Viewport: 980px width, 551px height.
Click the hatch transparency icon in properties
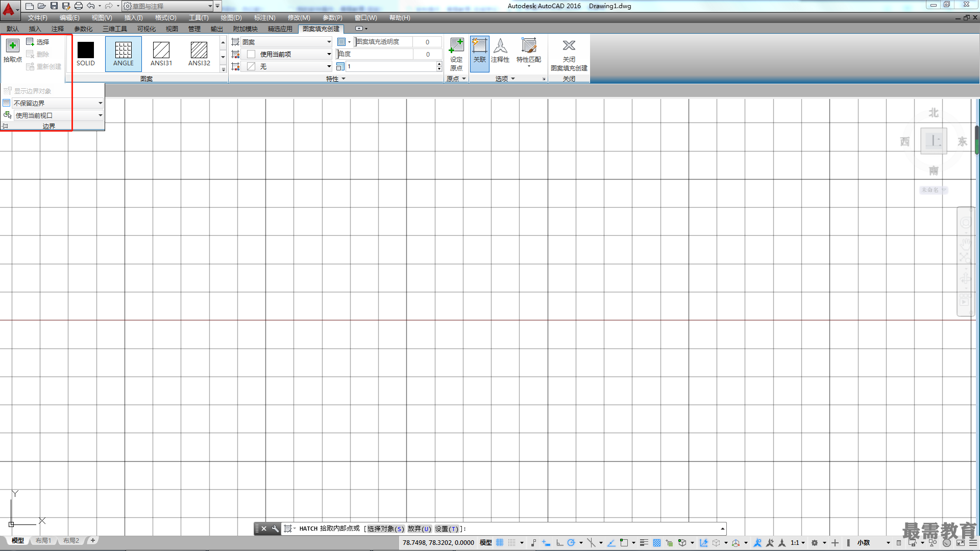point(341,42)
